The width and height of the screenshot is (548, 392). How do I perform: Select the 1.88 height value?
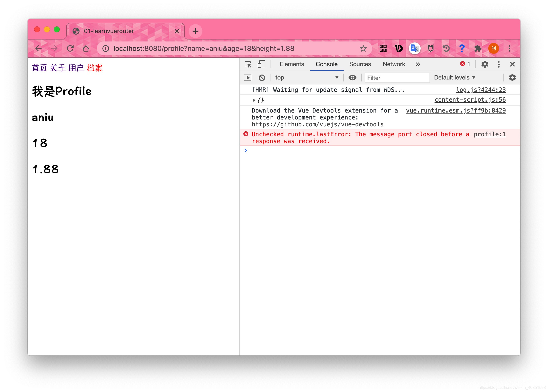[46, 169]
